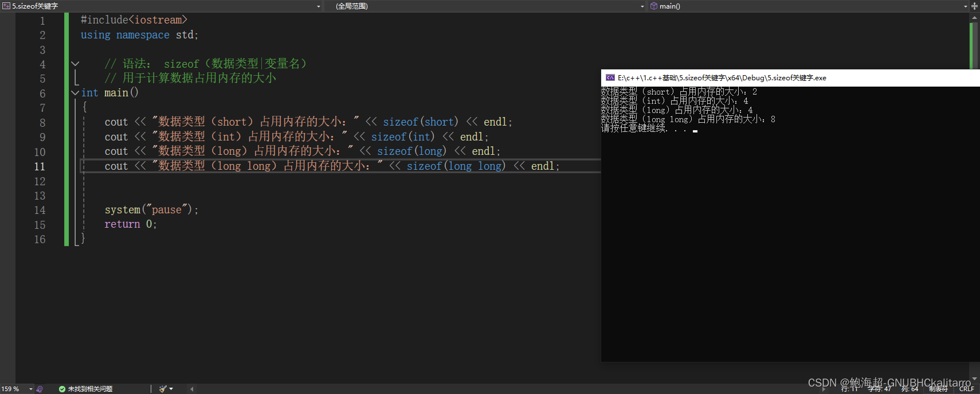Click console output line for long long size 8
Screen dimensions: 980x394
coord(688,119)
